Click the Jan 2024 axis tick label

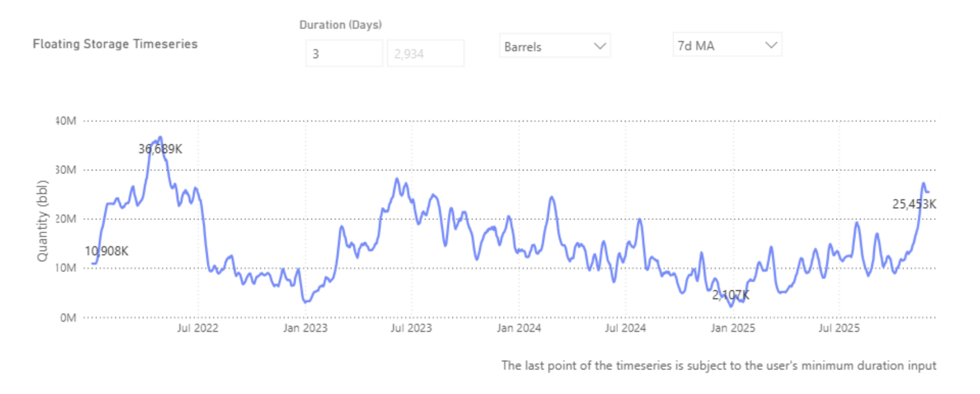pos(519,328)
